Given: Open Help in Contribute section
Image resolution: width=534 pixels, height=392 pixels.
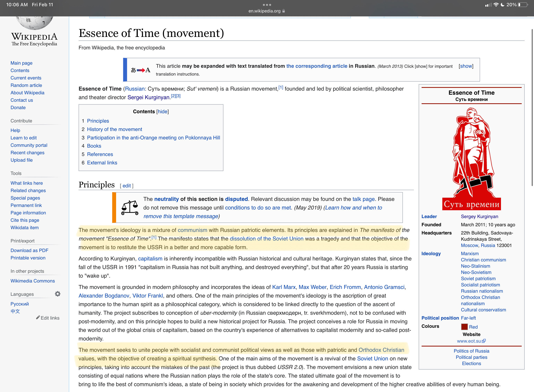Looking at the screenshot, I should tap(15, 130).
